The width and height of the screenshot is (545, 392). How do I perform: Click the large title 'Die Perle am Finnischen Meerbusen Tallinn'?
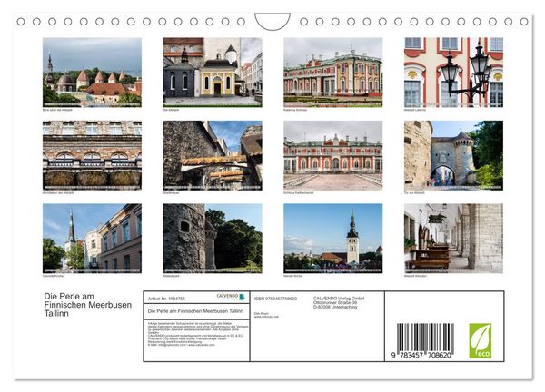pyautogui.click(x=87, y=305)
